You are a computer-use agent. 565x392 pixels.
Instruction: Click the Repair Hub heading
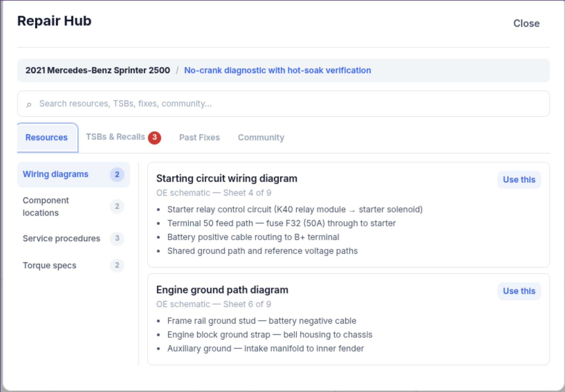tap(54, 21)
